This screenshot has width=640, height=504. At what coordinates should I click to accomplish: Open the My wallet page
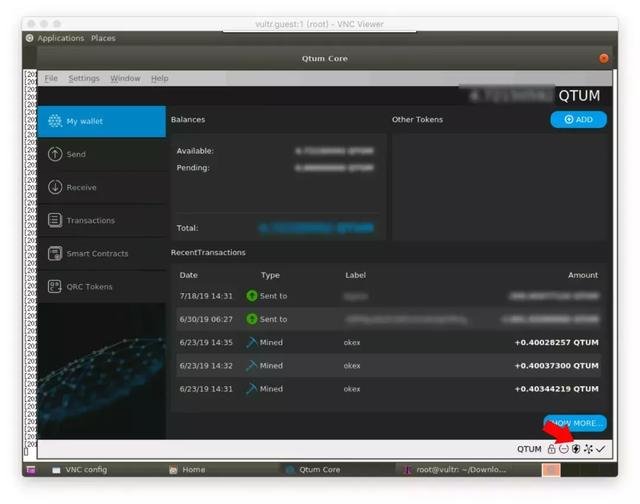[101, 121]
